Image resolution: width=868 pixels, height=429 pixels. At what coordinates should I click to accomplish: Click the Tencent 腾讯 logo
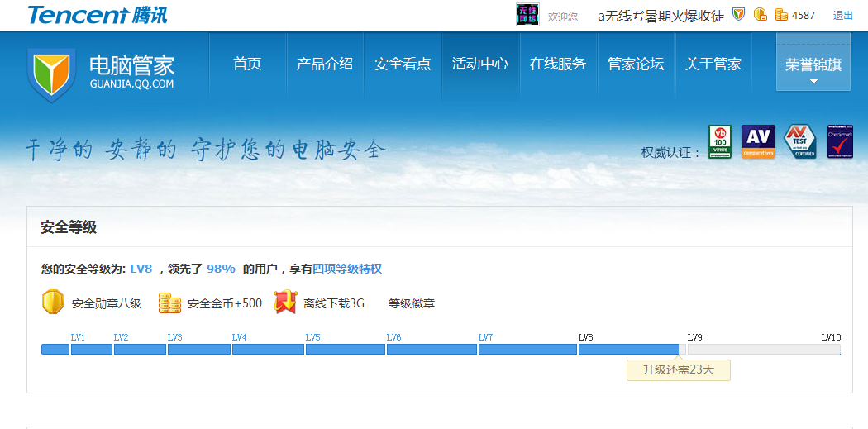(x=98, y=14)
